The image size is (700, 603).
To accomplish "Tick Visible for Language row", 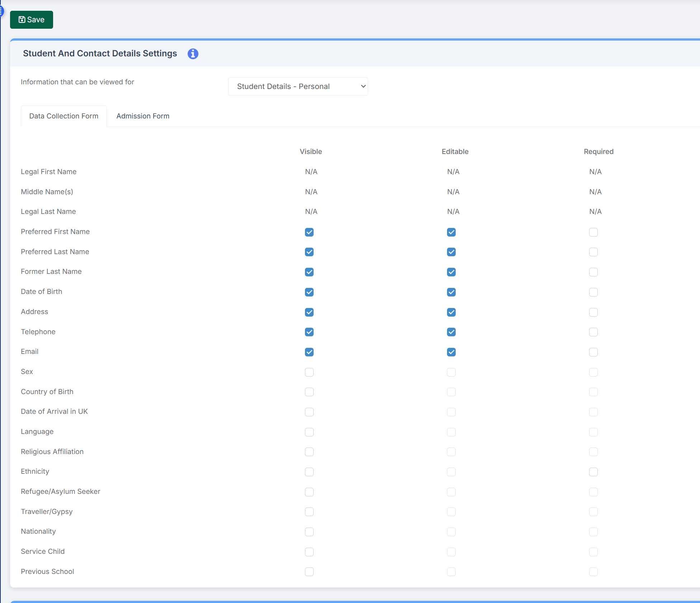I will (x=309, y=432).
